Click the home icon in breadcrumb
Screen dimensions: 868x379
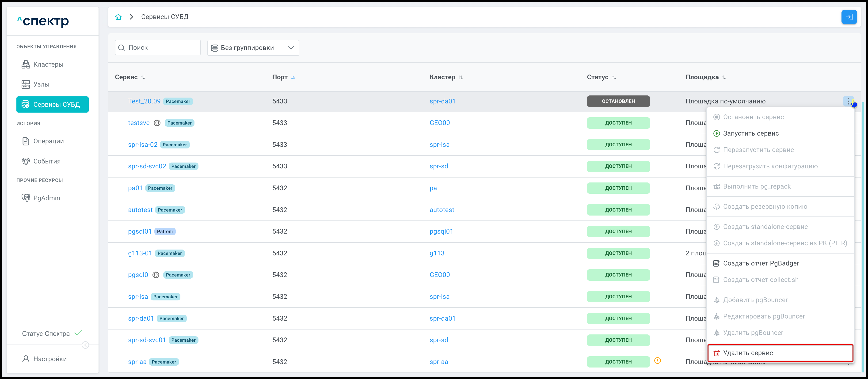pos(118,17)
